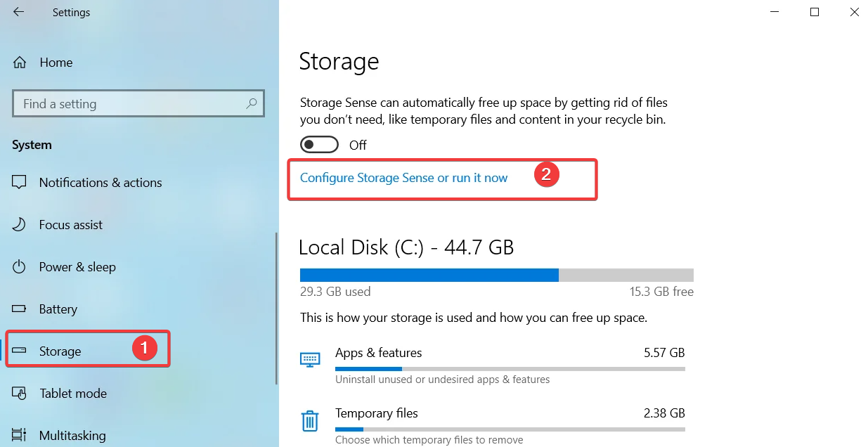This screenshot has width=868, height=447.
Task: Open the Temporary files trash icon
Action: pyautogui.click(x=310, y=420)
